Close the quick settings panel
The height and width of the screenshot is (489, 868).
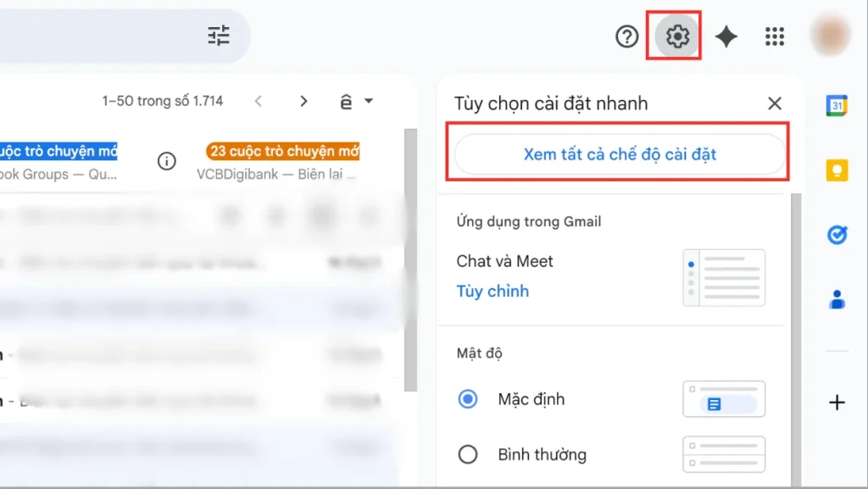775,103
